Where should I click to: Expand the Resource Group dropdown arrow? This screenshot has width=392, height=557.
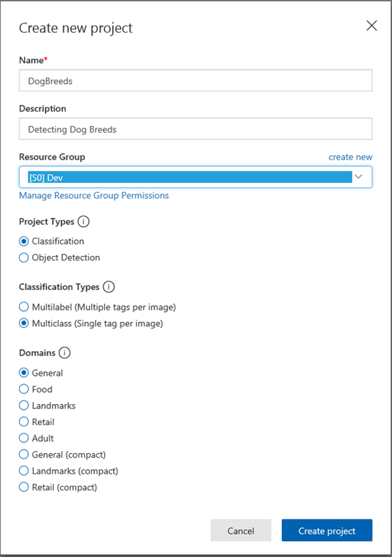tap(358, 176)
